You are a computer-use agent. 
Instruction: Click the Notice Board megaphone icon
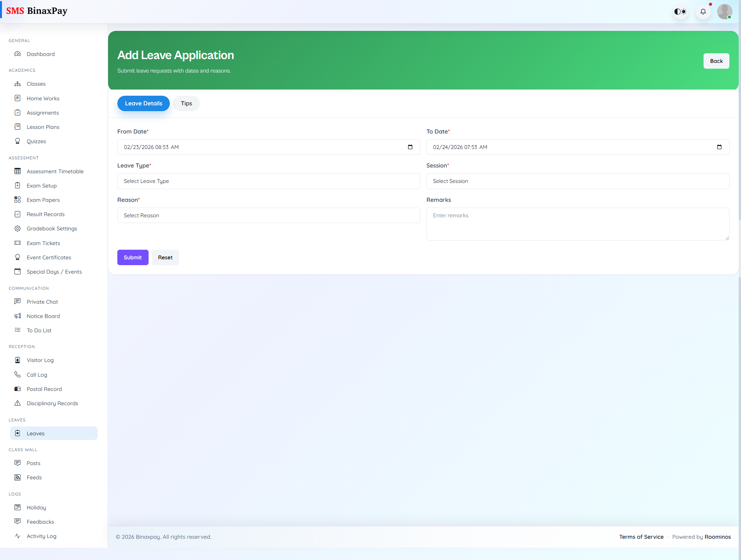(x=18, y=316)
